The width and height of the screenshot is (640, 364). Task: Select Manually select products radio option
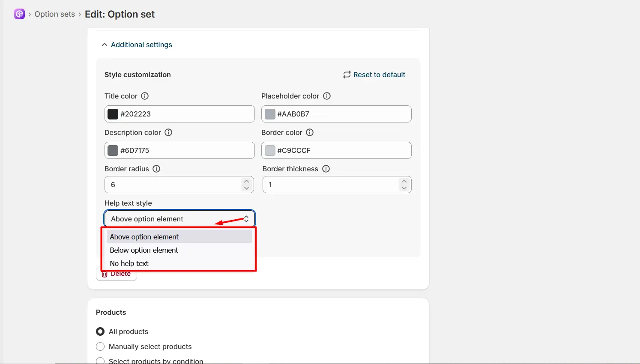click(x=100, y=346)
